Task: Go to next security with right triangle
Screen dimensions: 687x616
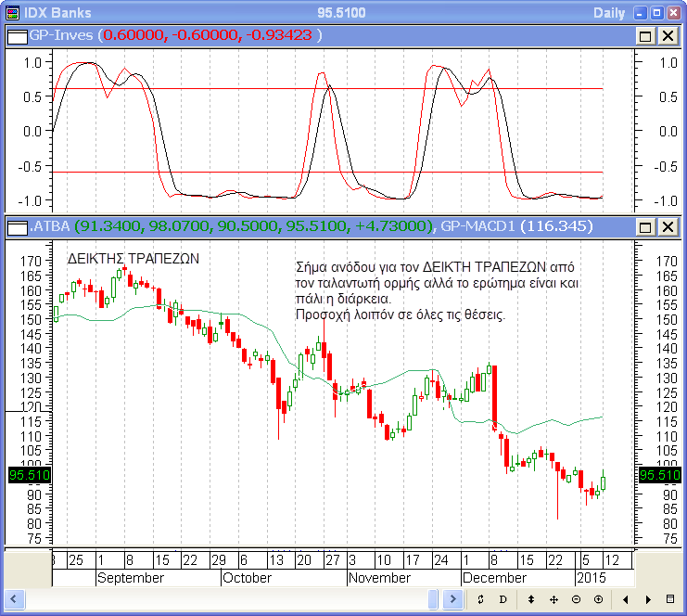Action: coord(648,599)
